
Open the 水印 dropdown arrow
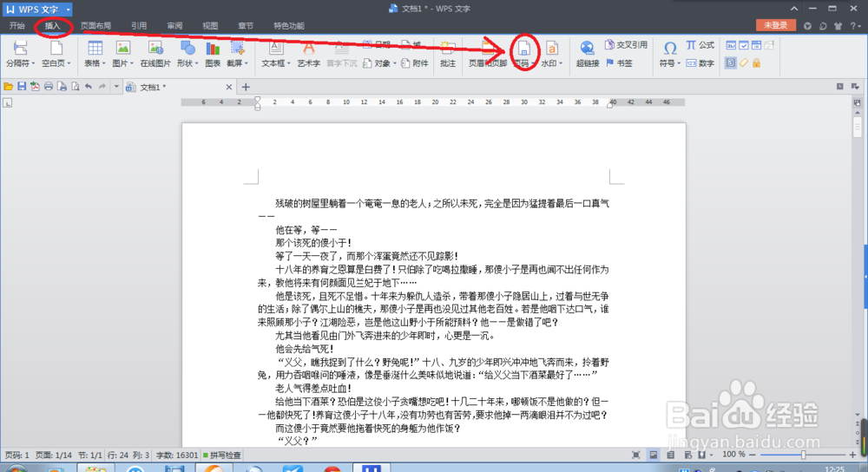point(561,63)
